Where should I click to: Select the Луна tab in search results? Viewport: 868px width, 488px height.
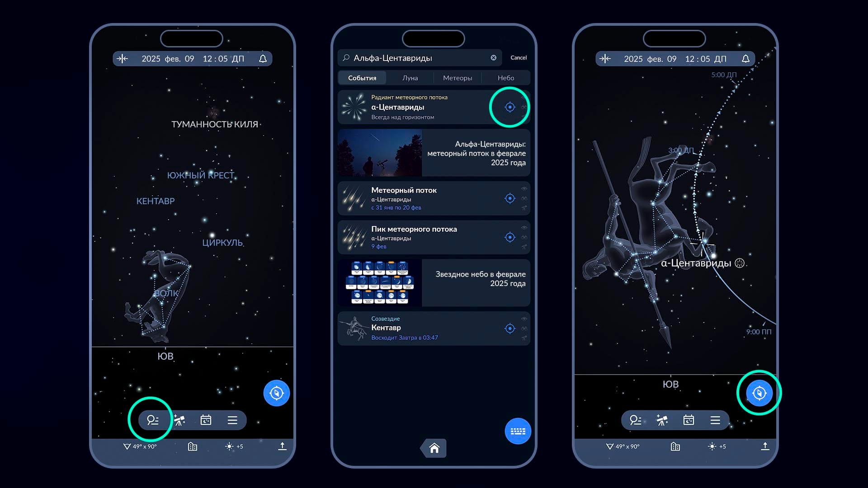410,77
